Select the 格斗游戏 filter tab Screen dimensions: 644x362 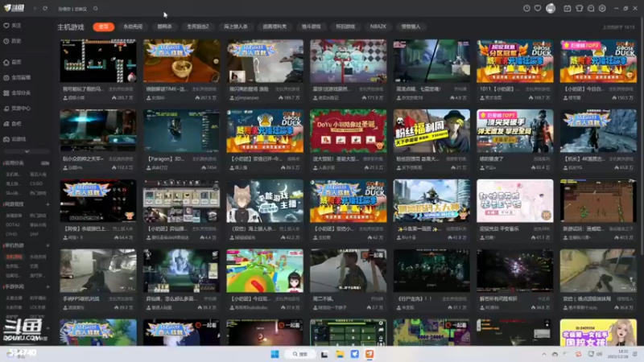pos(311,27)
